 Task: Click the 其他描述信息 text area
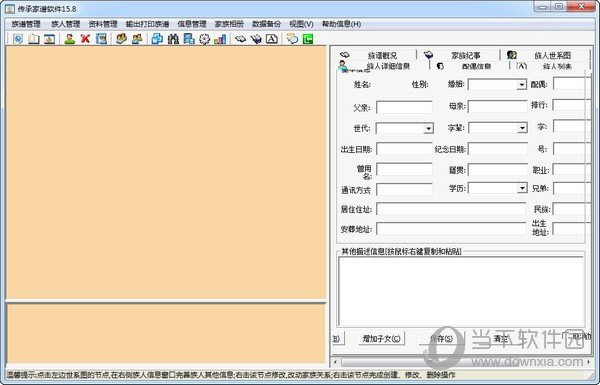click(461, 292)
